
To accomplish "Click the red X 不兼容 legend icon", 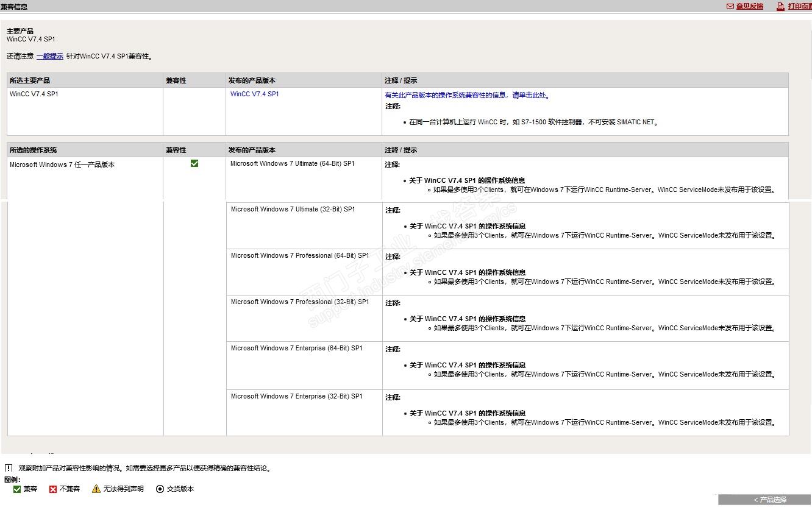I will pyautogui.click(x=53, y=489).
